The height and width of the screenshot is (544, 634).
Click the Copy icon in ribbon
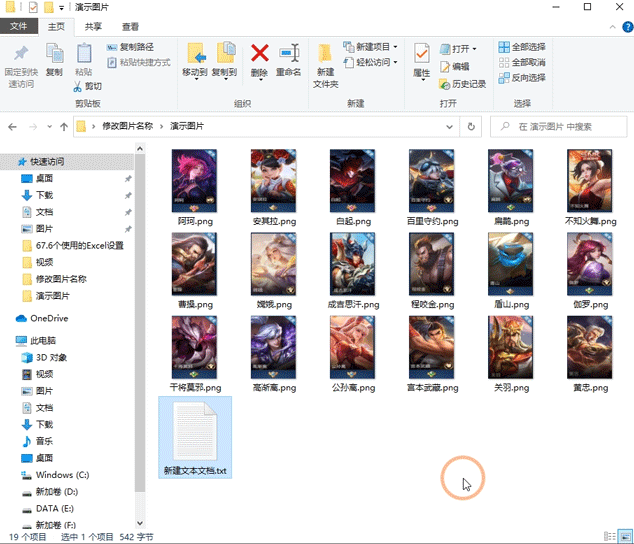(x=54, y=53)
